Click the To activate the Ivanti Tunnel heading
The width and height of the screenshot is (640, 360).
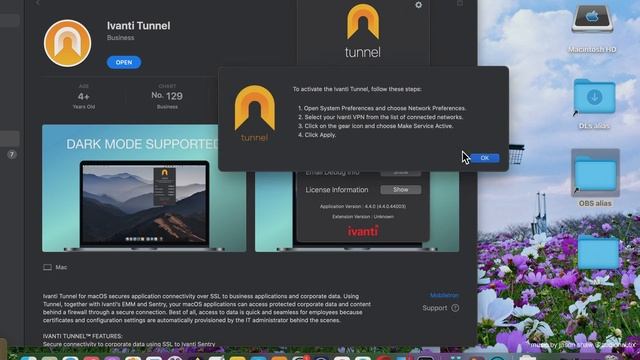pos(357,89)
